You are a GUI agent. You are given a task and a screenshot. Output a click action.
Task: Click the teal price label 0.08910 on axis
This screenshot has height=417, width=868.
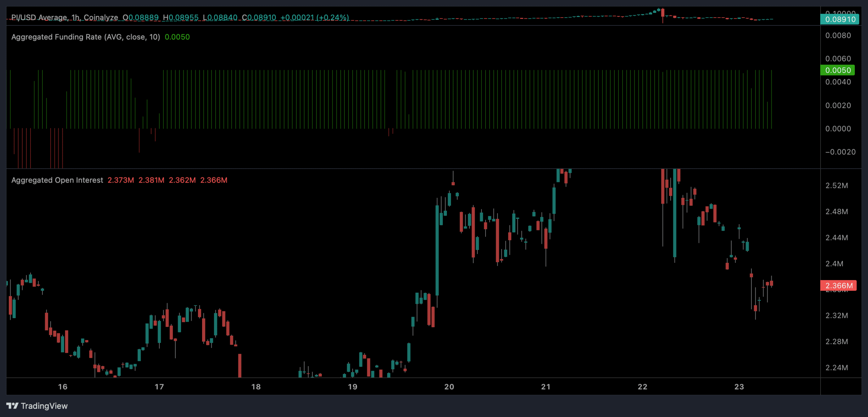[x=840, y=19]
